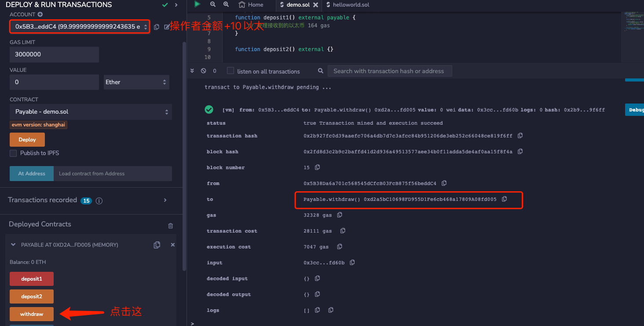Open the Account selection dropdown
This screenshot has width=644, height=326.
80,27
